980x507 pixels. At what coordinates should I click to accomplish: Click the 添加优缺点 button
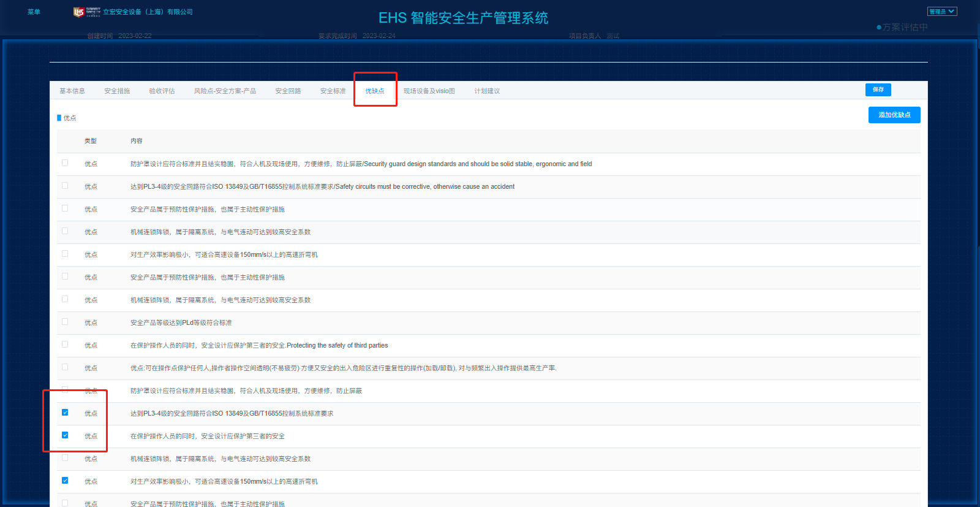(894, 115)
